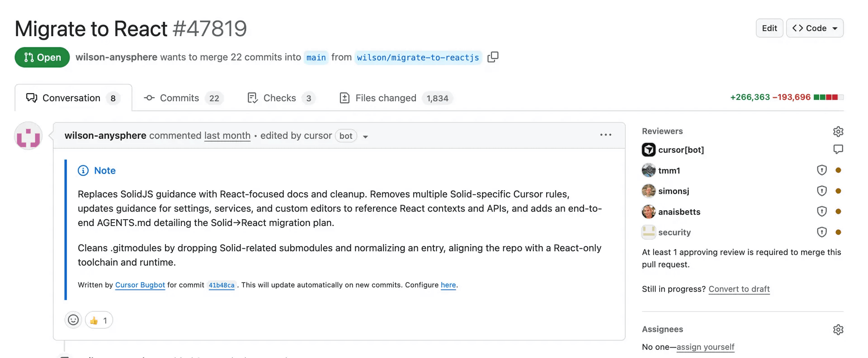Open the comment's three-dot options menu
Viewport: 868px width, 358px height.
tap(605, 135)
